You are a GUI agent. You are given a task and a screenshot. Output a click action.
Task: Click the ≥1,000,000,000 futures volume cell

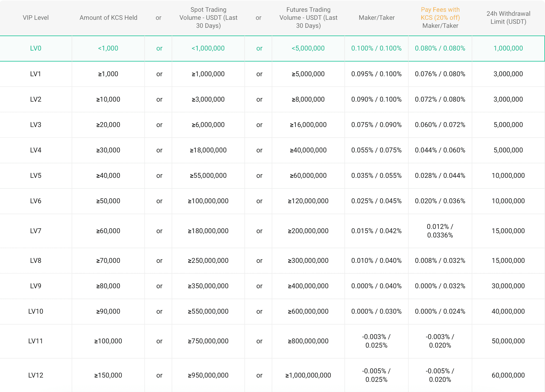pos(308,375)
